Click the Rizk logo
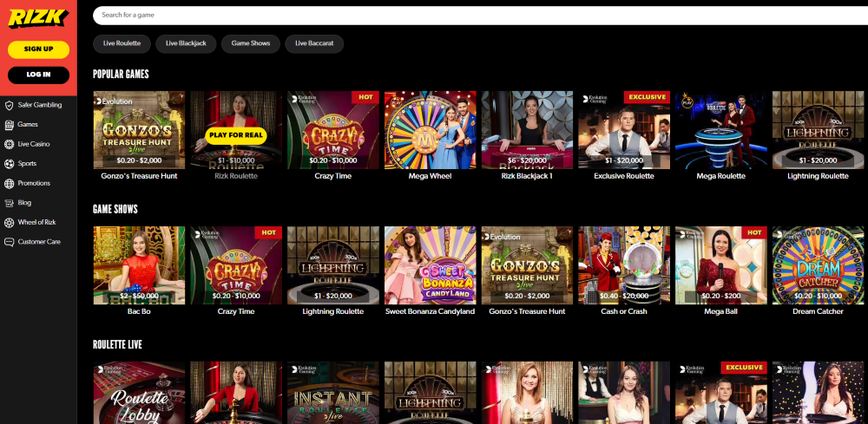 tap(38, 19)
